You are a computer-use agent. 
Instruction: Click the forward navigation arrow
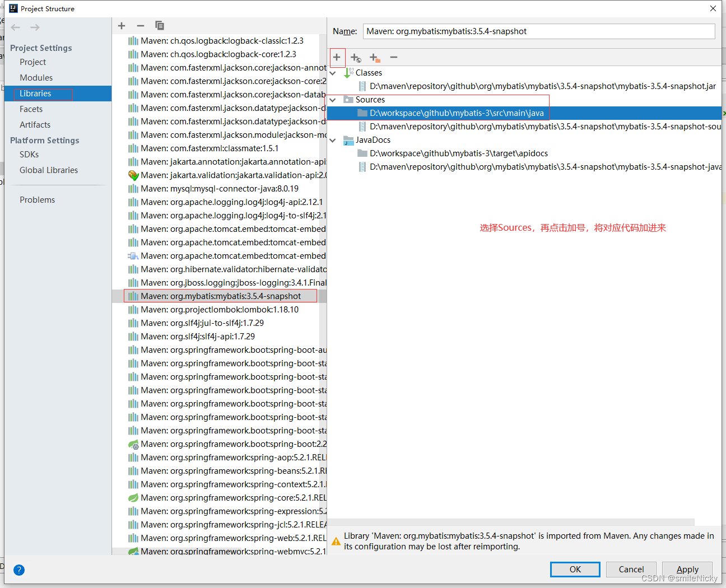click(35, 27)
